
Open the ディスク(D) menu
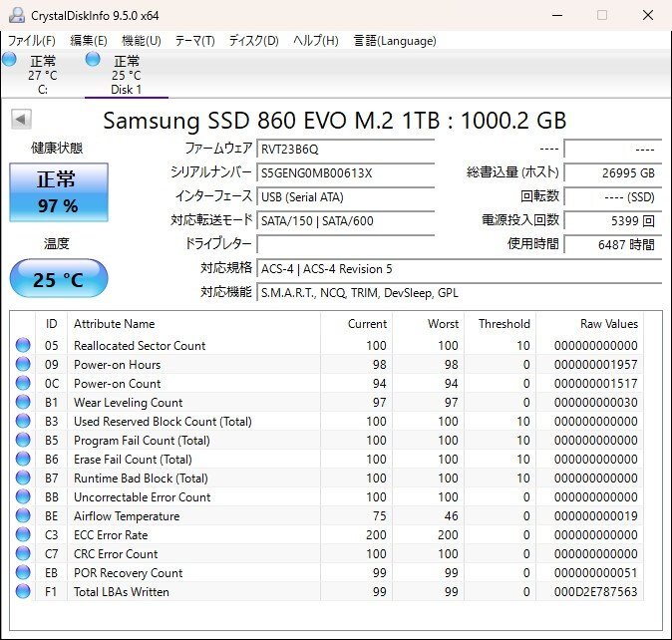tap(253, 41)
